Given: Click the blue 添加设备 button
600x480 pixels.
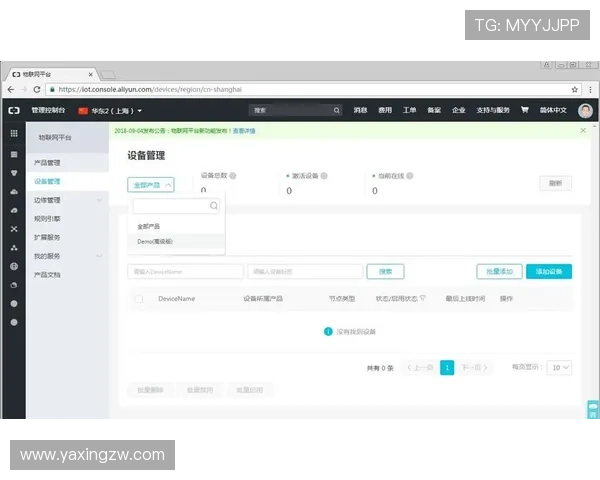Looking at the screenshot, I should 549,271.
